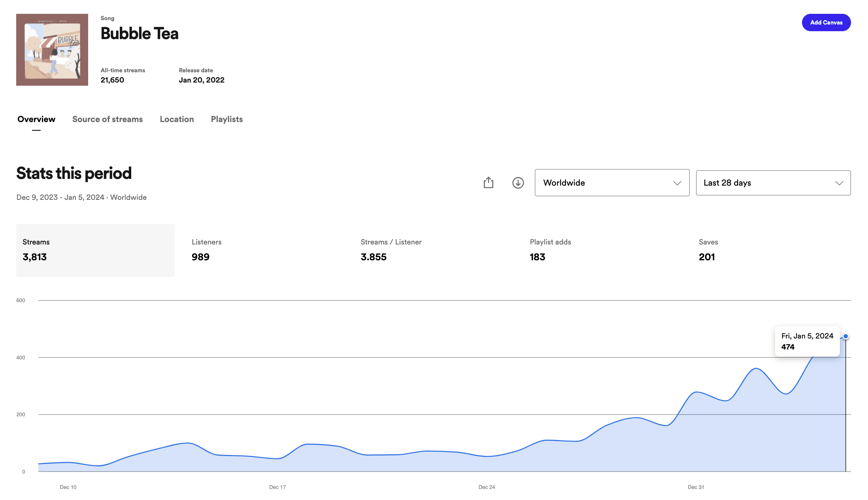Select the Listeners stat card
The width and height of the screenshot is (868, 500).
[206, 250]
